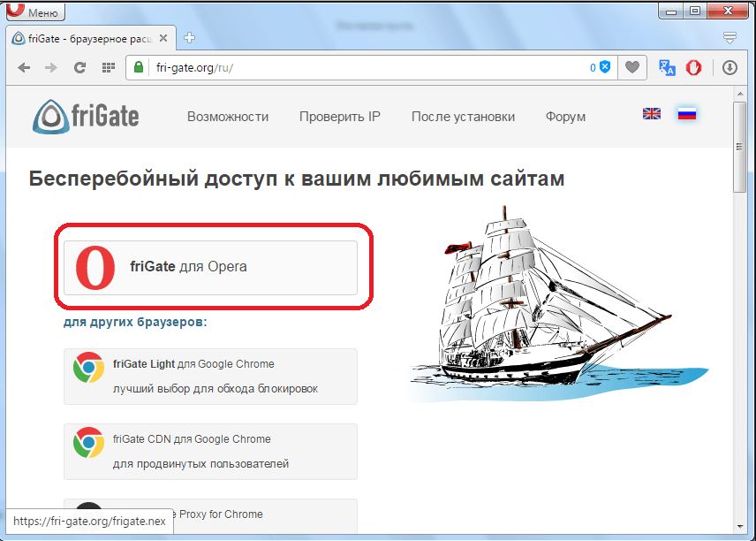Open the Возможности menu item
The width and height of the screenshot is (756, 541).
[x=228, y=117]
